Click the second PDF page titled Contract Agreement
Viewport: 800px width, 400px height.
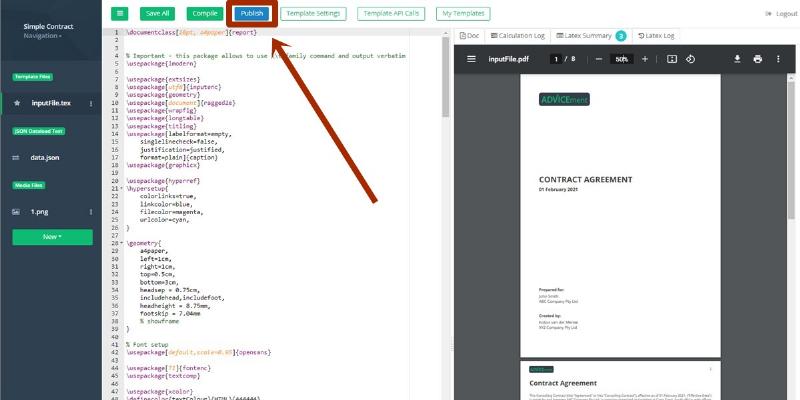coord(620,381)
